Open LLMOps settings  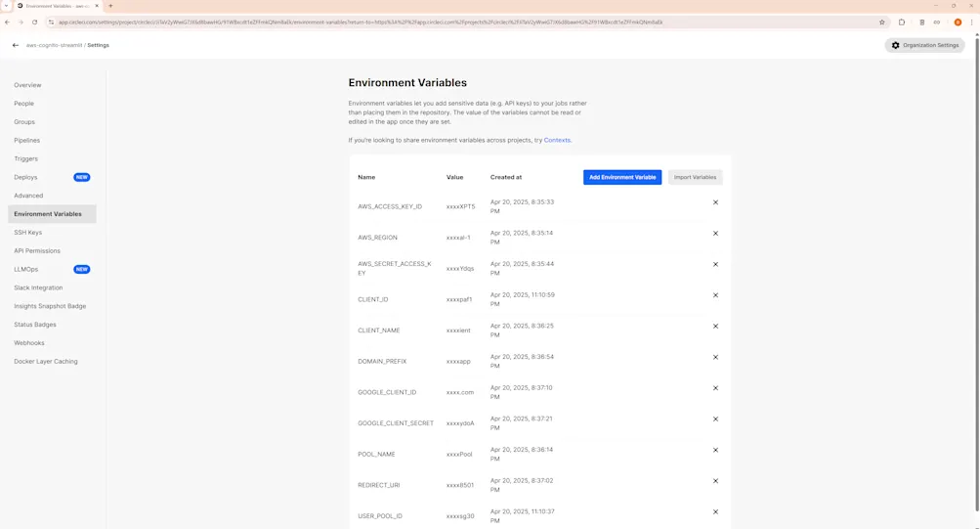(x=25, y=270)
